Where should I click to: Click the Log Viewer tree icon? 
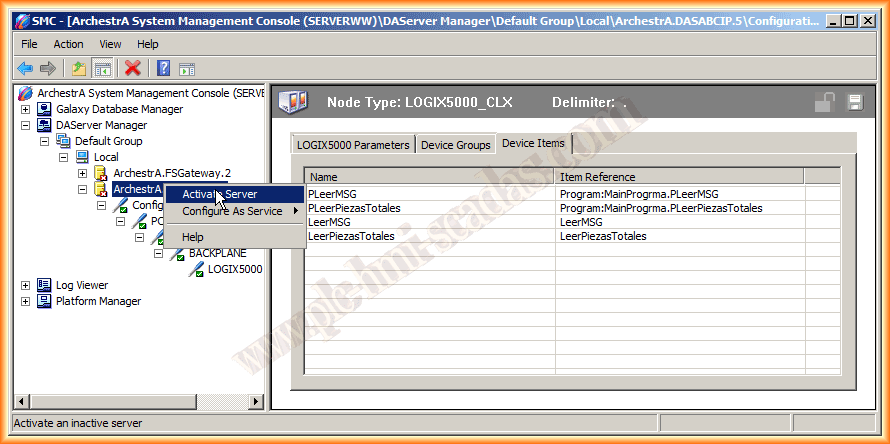coord(44,285)
